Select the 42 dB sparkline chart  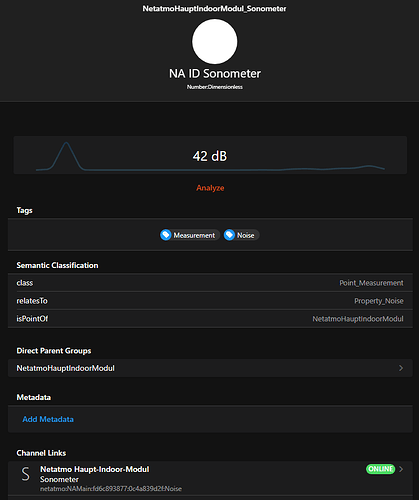210,155
